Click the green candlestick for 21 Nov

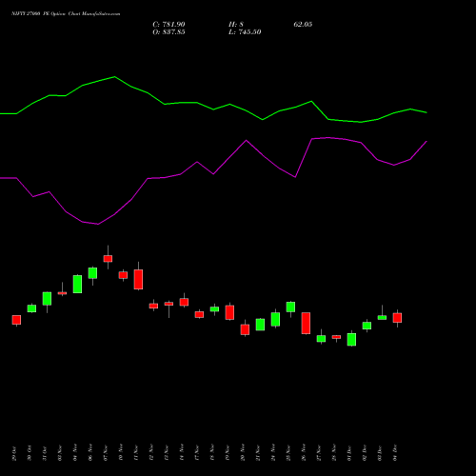point(260,325)
